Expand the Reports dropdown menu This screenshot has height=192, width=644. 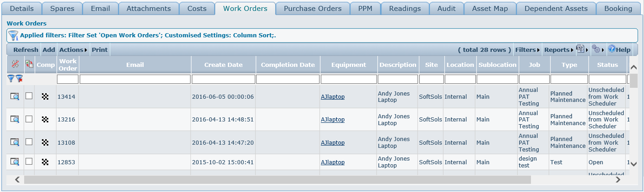click(558, 50)
